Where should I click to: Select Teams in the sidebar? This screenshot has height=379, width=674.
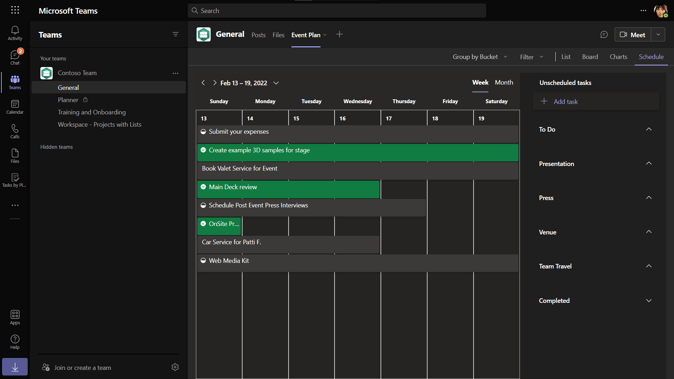point(15,82)
